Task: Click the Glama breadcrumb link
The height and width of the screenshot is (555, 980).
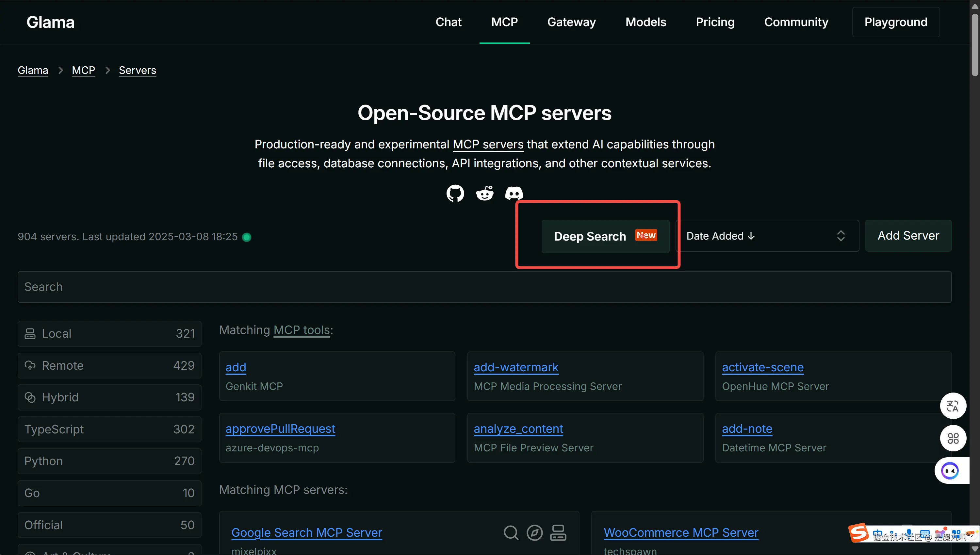Action: click(x=33, y=70)
